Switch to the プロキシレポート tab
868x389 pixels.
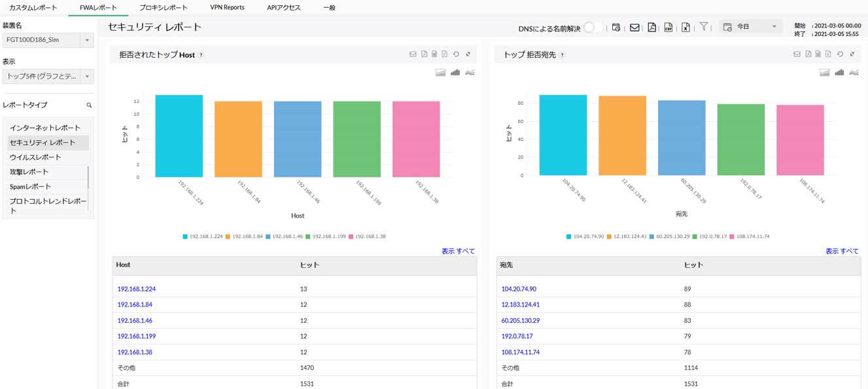pos(164,8)
